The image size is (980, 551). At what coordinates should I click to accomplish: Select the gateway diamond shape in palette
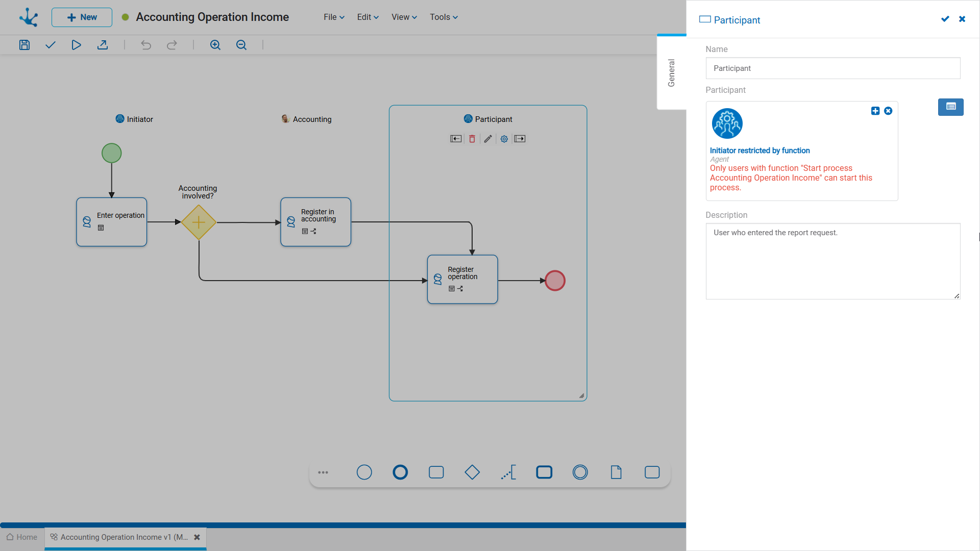pos(472,472)
